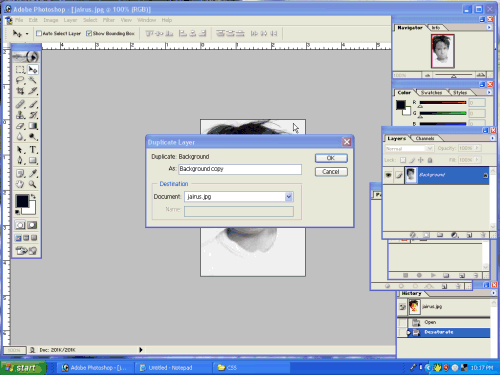Select the Pen tool
Viewport: 500px width, 375px height.
coord(20,160)
